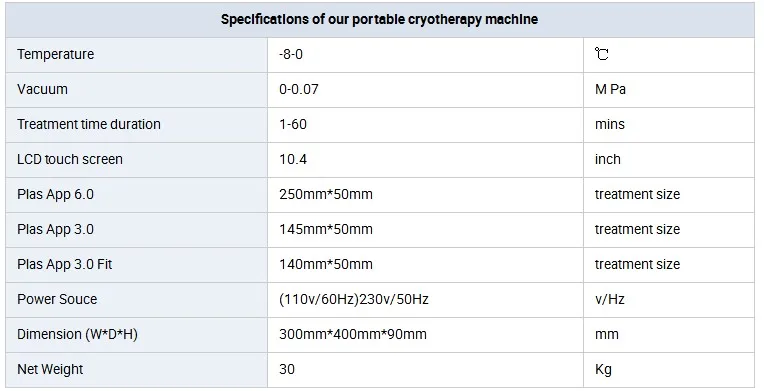Select the Plas App 6.0 label
This screenshot has width=764, height=391.
pyautogui.click(x=55, y=195)
